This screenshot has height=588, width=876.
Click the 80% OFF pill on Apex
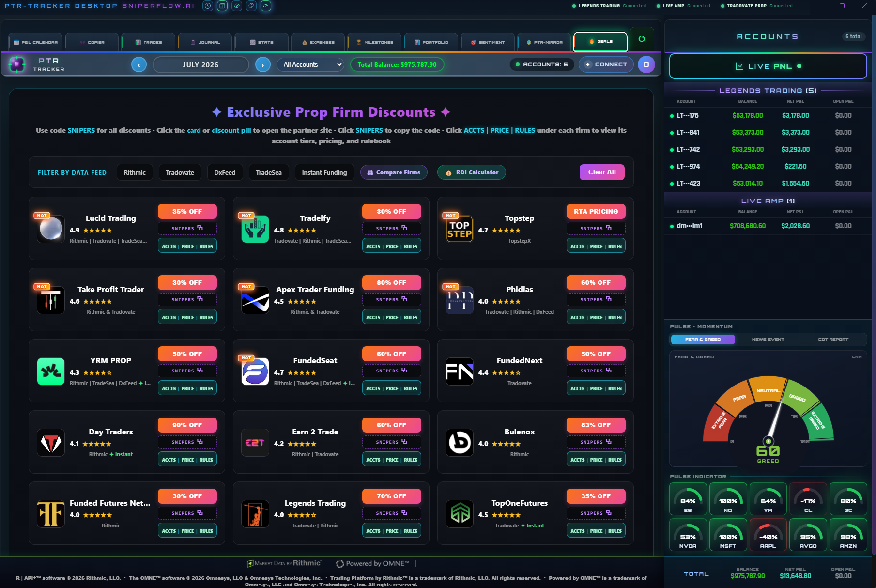coord(392,282)
